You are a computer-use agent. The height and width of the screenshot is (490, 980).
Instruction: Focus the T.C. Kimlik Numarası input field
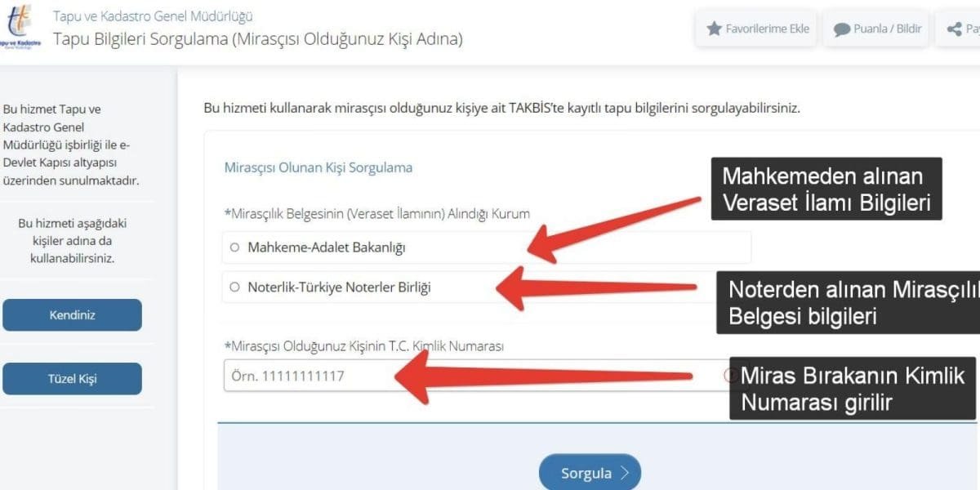pos(474,376)
